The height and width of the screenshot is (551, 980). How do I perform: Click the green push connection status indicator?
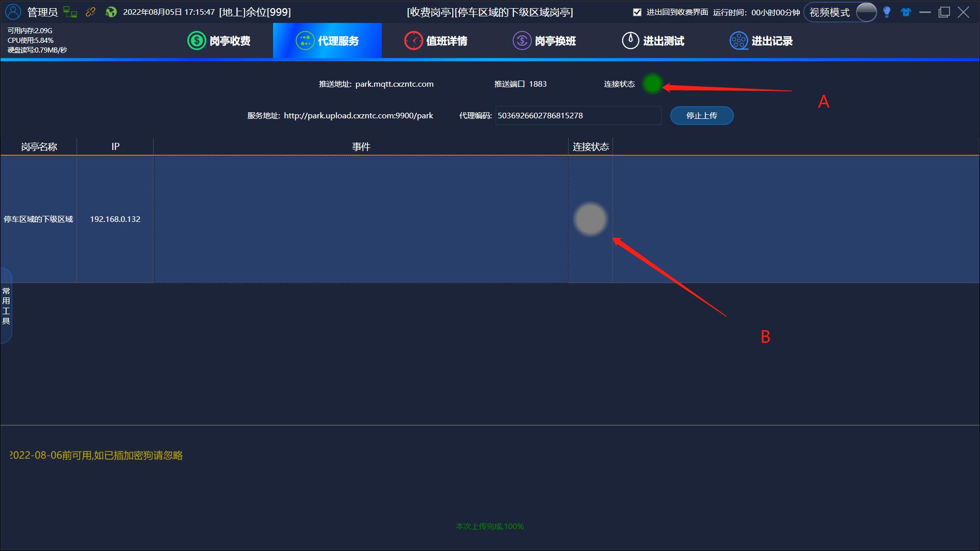[x=652, y=84]
